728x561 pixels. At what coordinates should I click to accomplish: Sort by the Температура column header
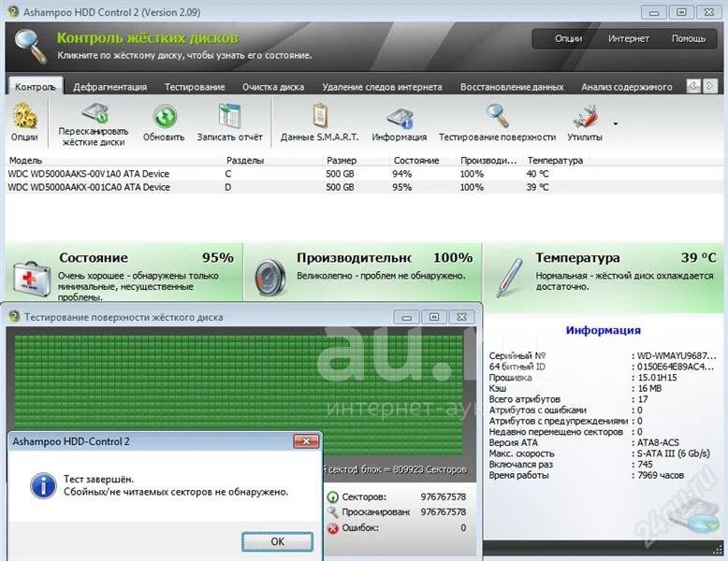555,161
